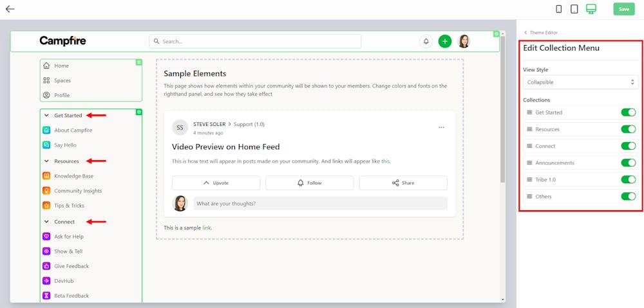Open the Profile menu item
Screen dimensions: 644x308
click(x=61, y=95)
